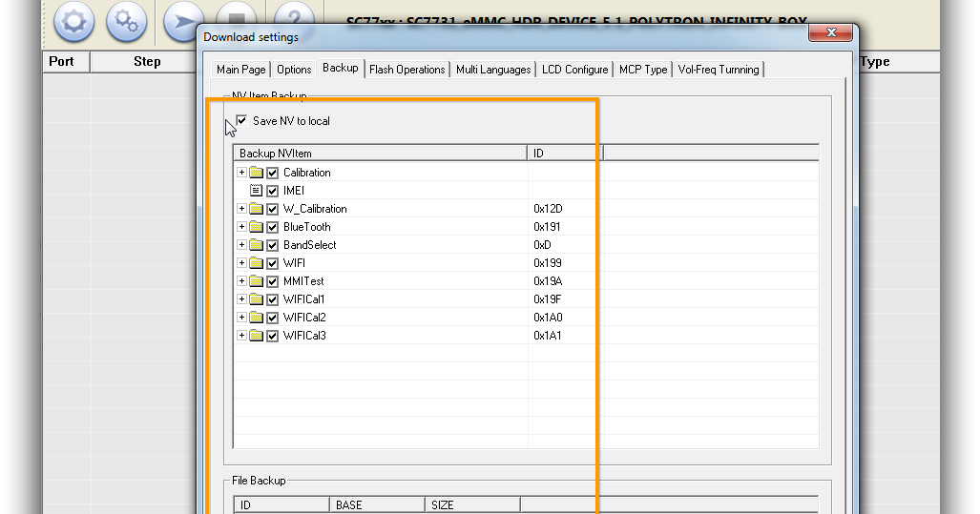Click the WIFICal3 folder icon
Image resolution: width=980 pixels, height=514 pixels.
pos(257,336)
